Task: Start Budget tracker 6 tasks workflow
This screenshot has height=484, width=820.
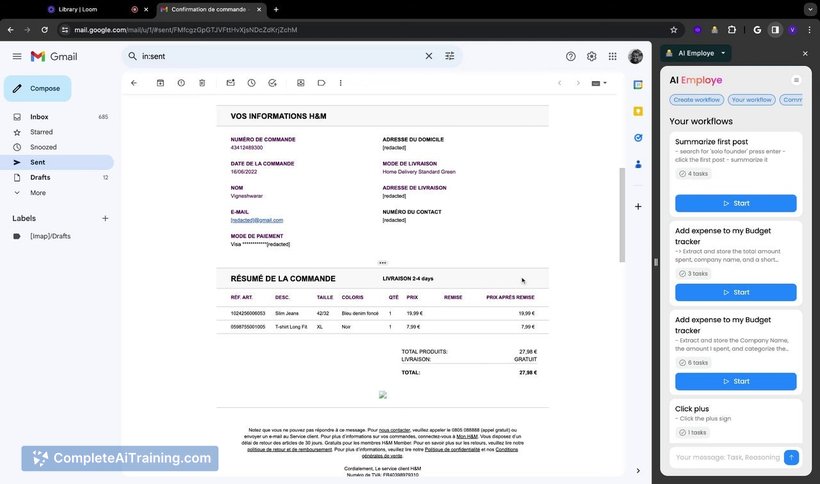Action: pos(735,382)
